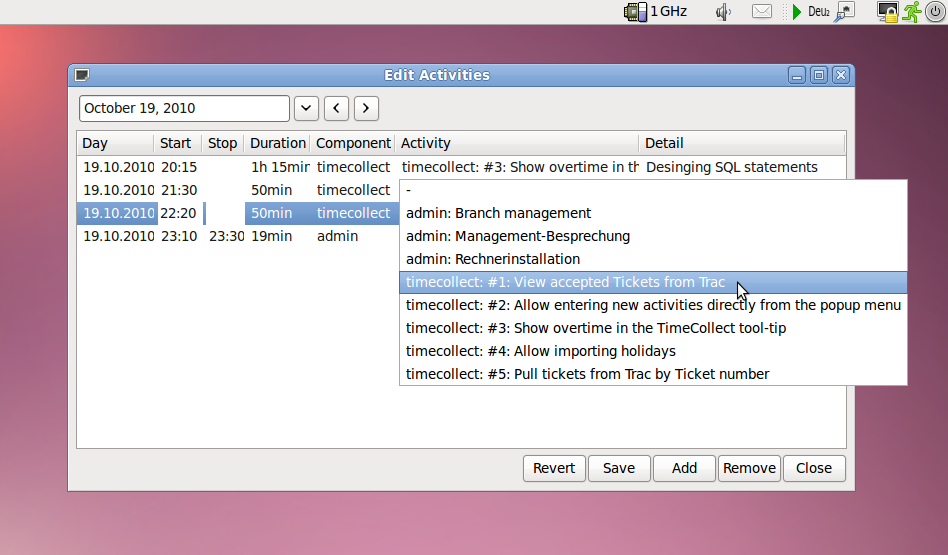948x555 pixels.
Task: Choose 'timecollect: #4: Allow importing holidays' option
Action: [540, 351]
